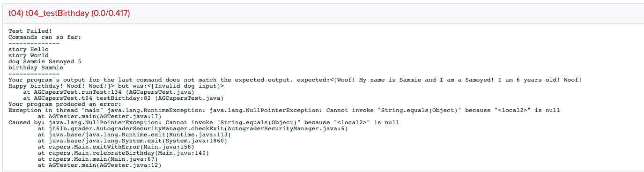Select the "story Hello" command line

pyautogui.click(x=29, y=49)
